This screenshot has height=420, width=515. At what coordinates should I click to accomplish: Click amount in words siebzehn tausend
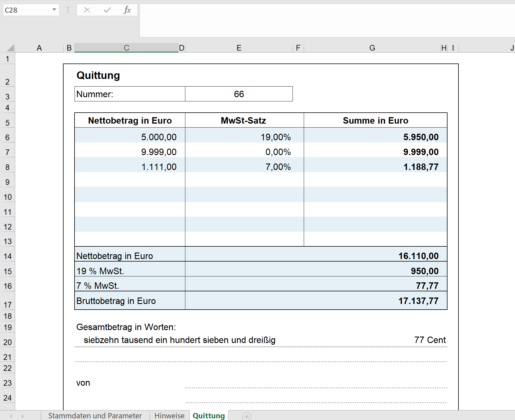click(x=179, y=340)
